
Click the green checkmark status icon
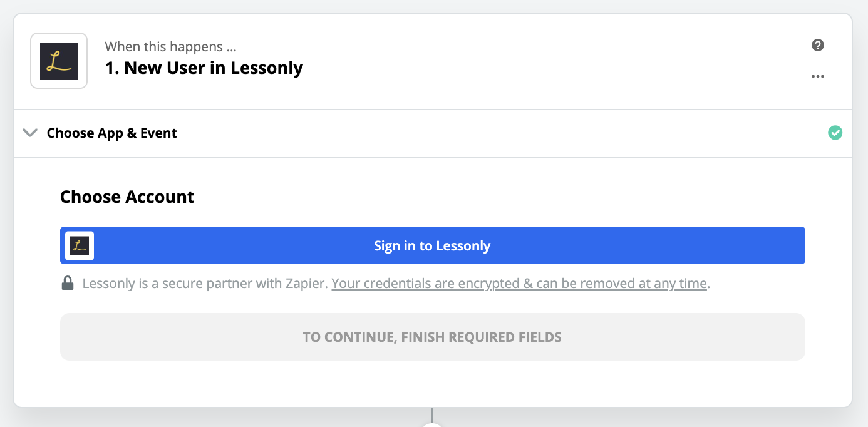(835, 133)
